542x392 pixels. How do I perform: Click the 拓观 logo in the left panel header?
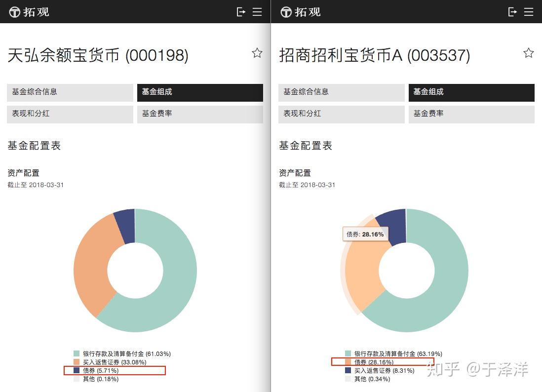pos(27,11)
